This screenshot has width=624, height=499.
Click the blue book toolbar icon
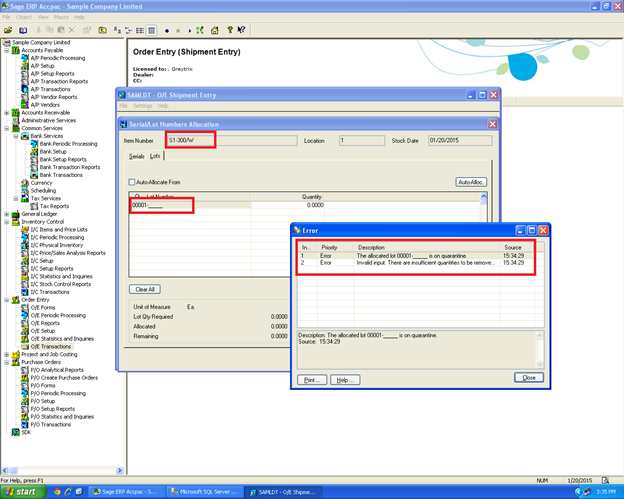[23, 30]
